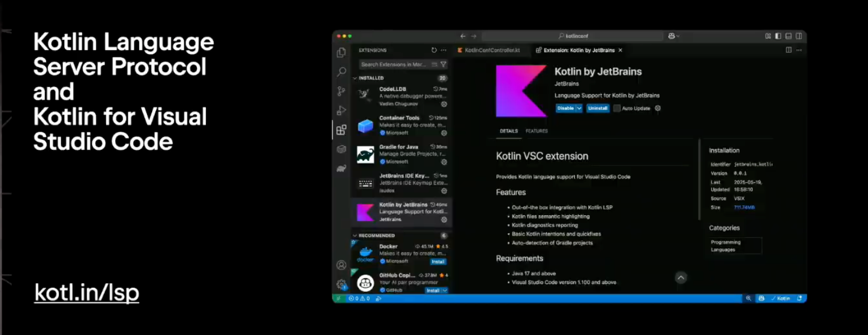Open Gradle for Java manage gear
The height and width of the screenshot is (335, 868).
[444, 162]
